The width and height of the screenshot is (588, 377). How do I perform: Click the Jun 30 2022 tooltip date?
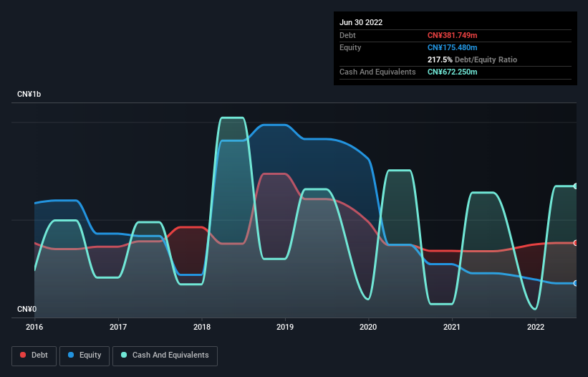[x=361, y=22]
